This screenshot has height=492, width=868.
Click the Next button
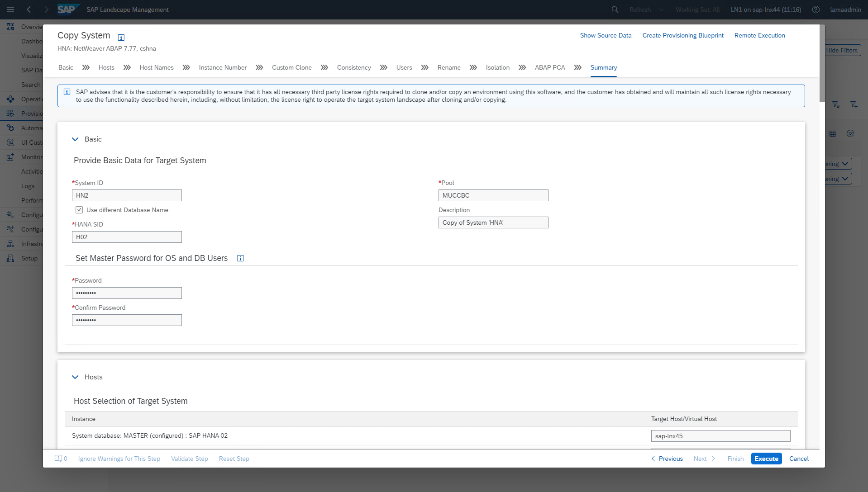coord(705,459)
